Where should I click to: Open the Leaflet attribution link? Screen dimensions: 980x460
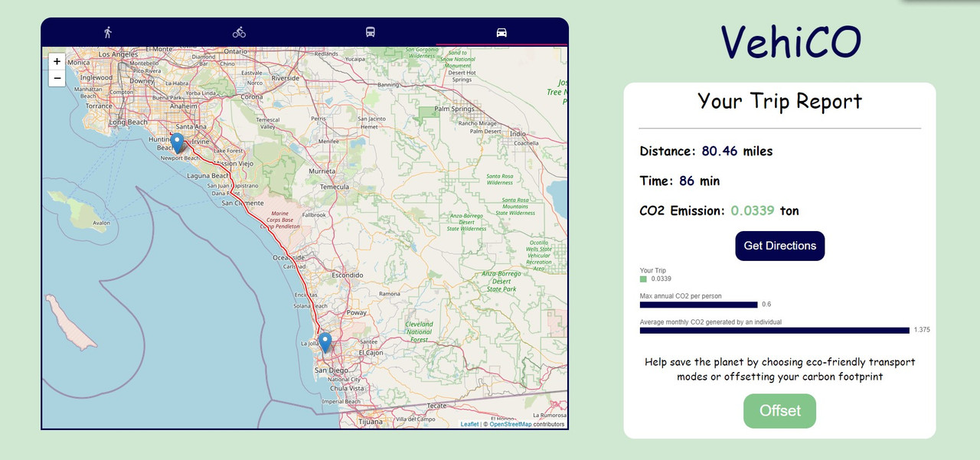[x=469, y=424]
